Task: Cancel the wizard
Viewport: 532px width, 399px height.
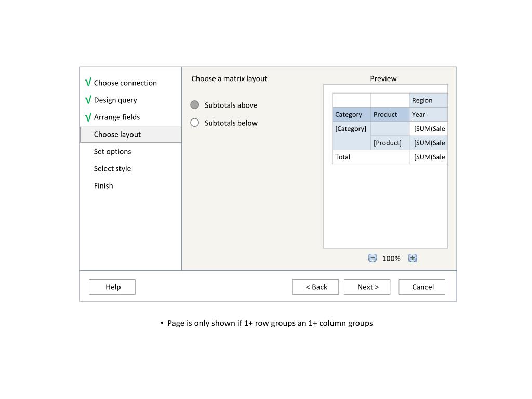Action: point(422,287)
